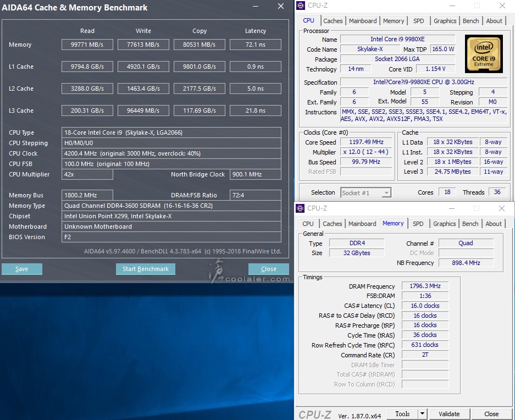Image resolution: width=515 pixels, height=420 pixels.
Task: Open the Caches tab in processor window
Action: [x=333, y=21]
